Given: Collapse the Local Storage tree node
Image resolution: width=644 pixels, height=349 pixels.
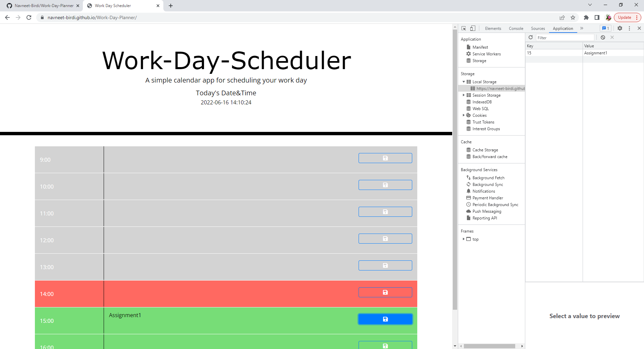Looking at the screenshot, I should (x=464, y=82).
